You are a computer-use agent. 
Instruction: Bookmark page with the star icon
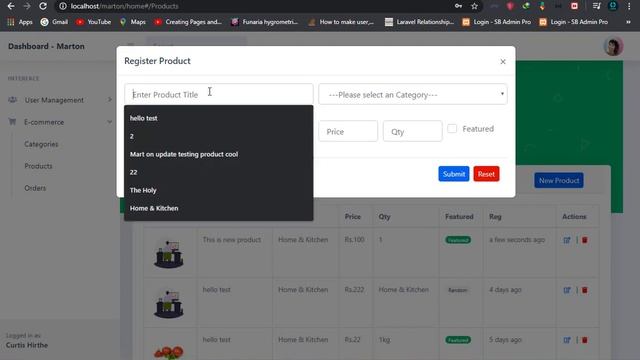[474, 6]
